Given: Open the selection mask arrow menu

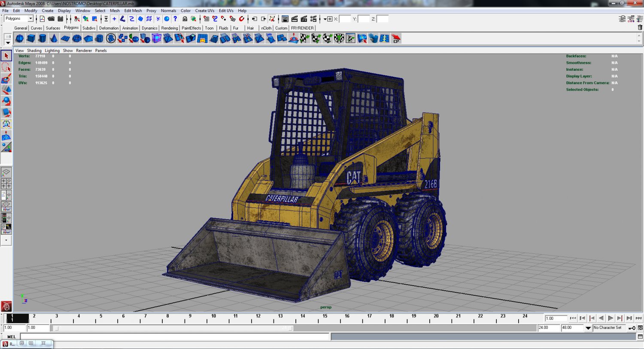Looking at the screenshot, I should coord(106,19).
